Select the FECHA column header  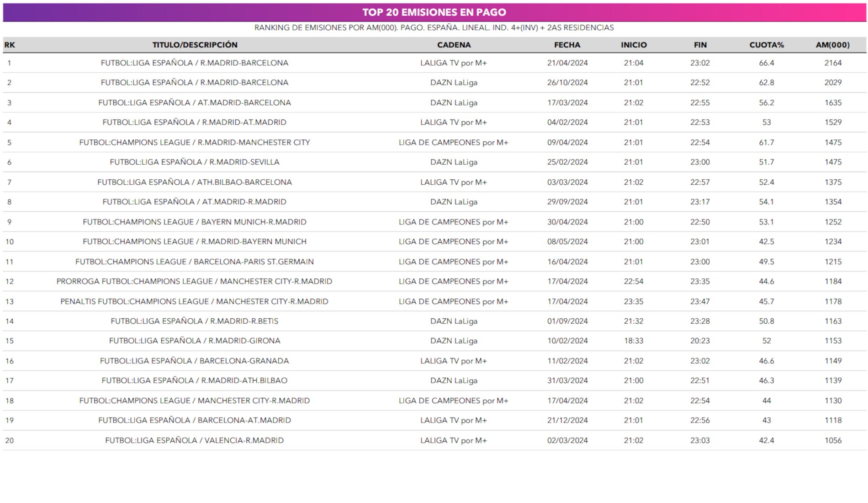pyautogui.click(x=567, y=45)
